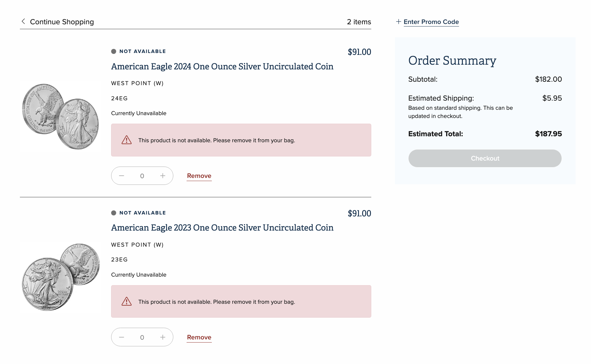Click the $187.95 estimated total amount
Screen dimensions: 591x364
tap(548, 134)
